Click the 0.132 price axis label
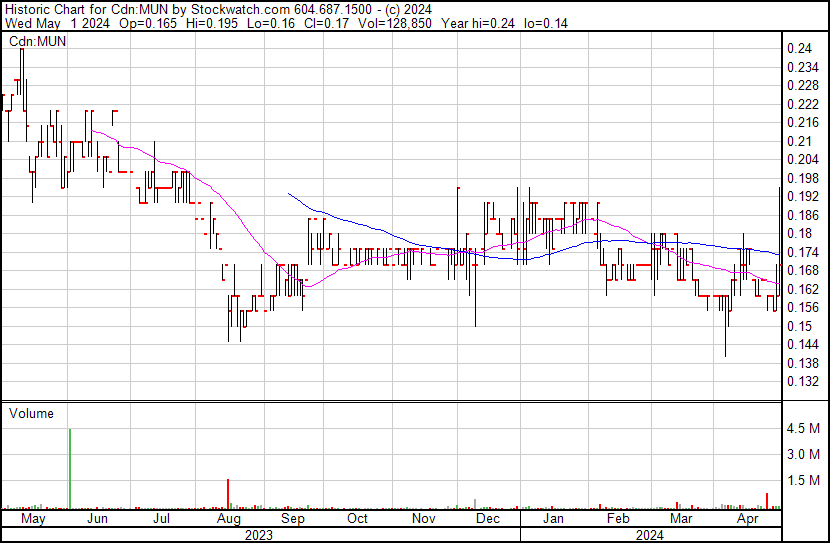 tap(803, 382)
